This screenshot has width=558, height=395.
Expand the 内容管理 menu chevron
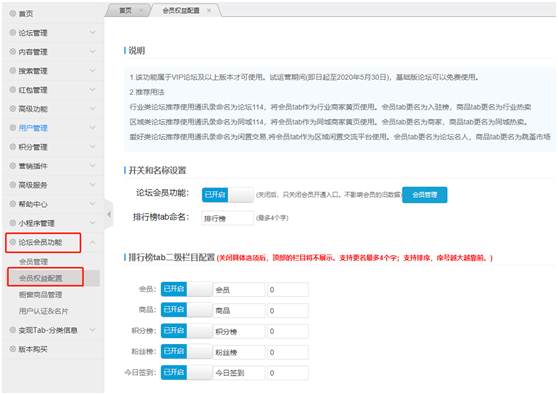click(93, 52)
